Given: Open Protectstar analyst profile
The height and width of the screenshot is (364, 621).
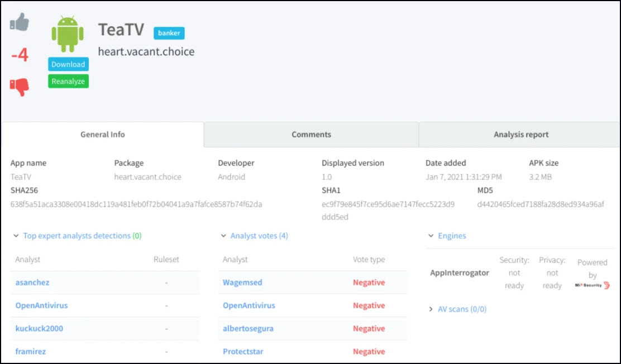Looking at the screenshot, I should (x=243, y=351).
